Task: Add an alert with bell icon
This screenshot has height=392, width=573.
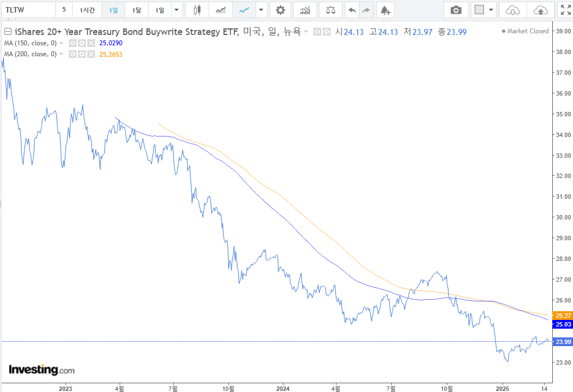Action: tap(385, 10)
